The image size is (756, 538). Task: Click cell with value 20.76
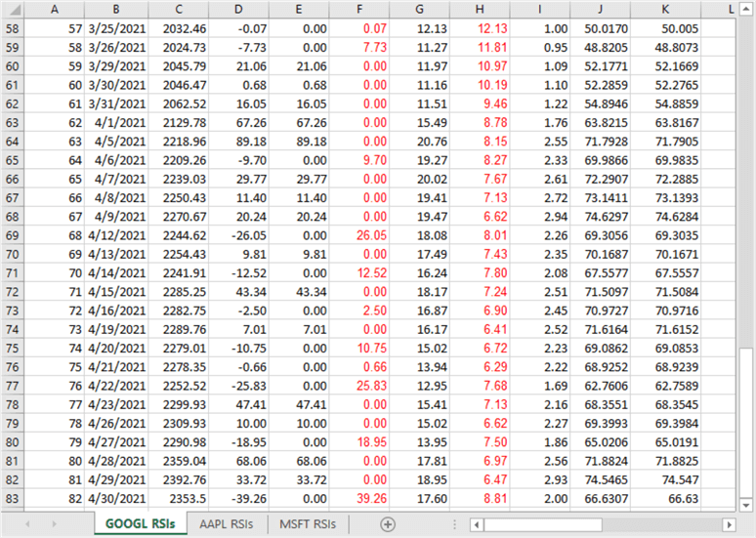coord(419,142)
